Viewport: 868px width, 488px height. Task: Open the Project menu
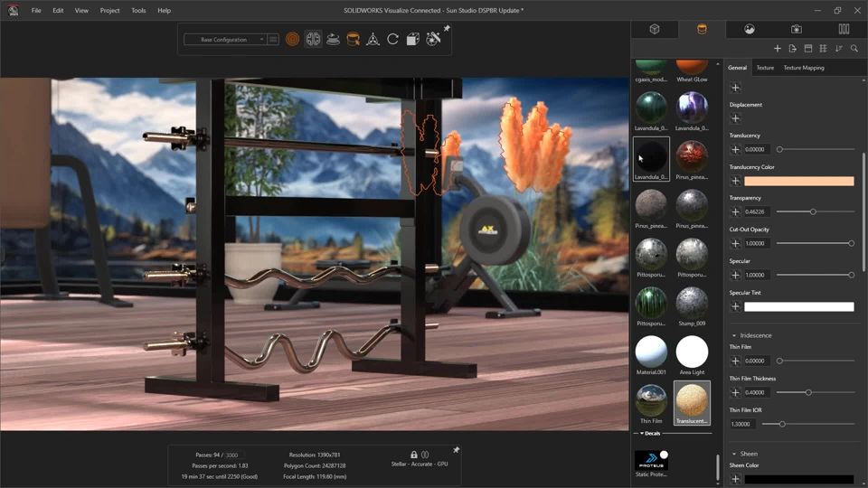click(x=109, y=11)
